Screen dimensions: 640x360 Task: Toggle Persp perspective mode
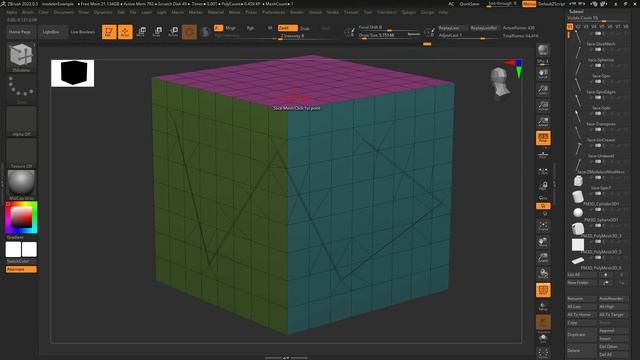coord(543,138)
